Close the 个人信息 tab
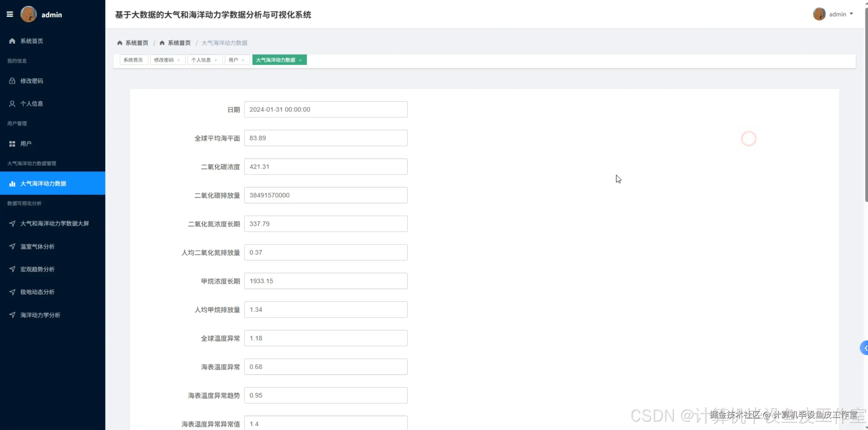 coord(216,60)
